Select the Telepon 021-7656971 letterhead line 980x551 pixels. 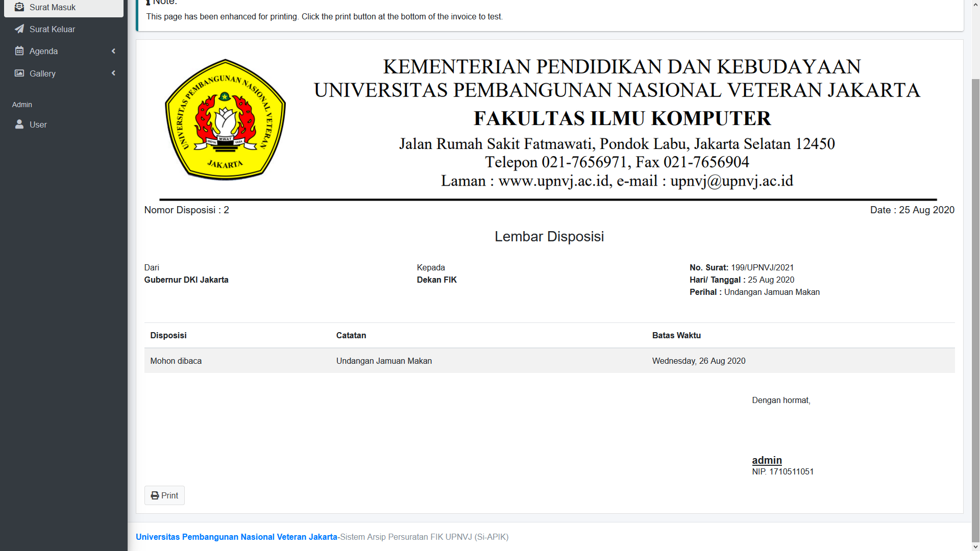click(617, 162)
